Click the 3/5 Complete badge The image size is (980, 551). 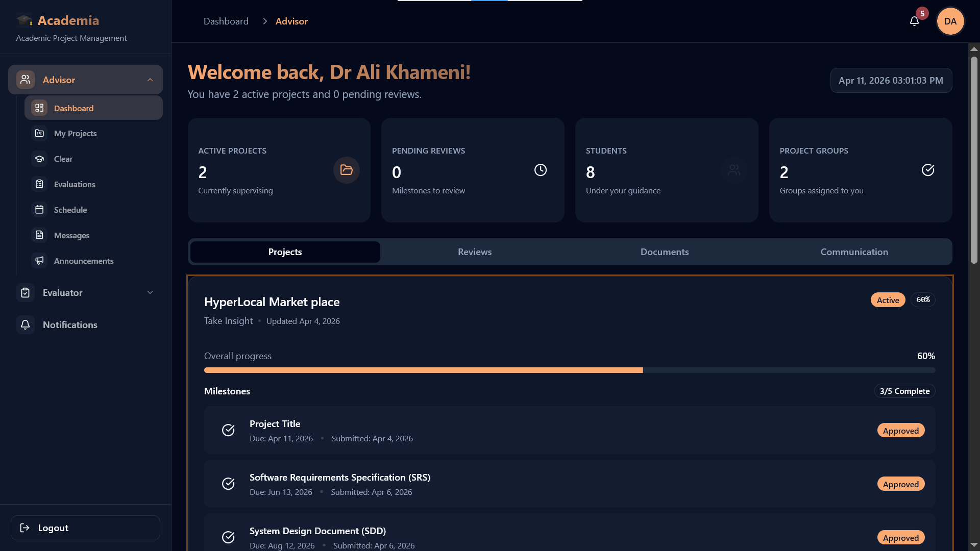904,391
